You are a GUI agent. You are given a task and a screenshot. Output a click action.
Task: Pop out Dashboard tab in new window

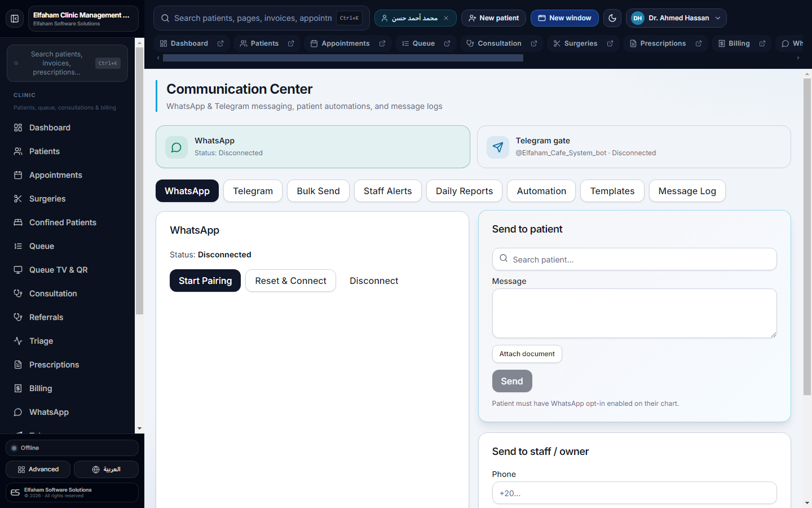220,43
